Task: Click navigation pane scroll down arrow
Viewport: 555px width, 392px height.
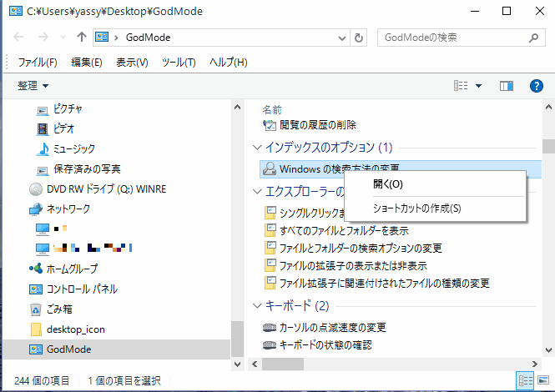Action: (238, 364)
